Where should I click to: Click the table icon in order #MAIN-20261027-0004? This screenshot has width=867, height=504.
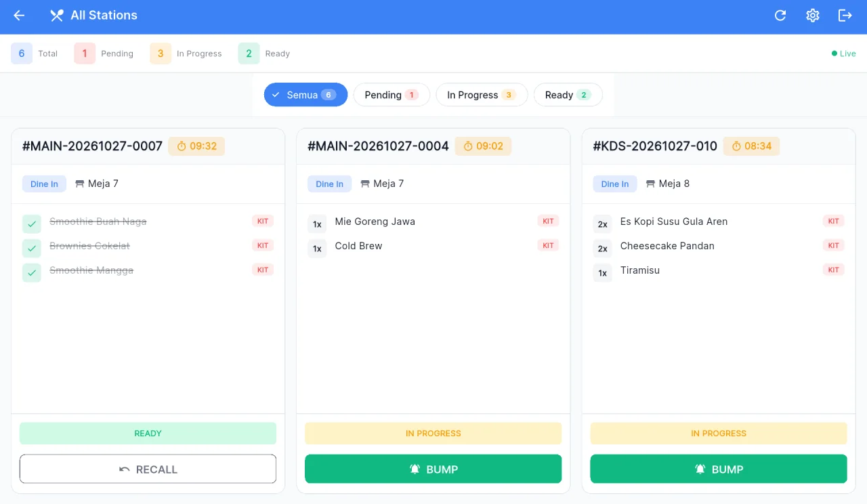[x=365, y=184]
